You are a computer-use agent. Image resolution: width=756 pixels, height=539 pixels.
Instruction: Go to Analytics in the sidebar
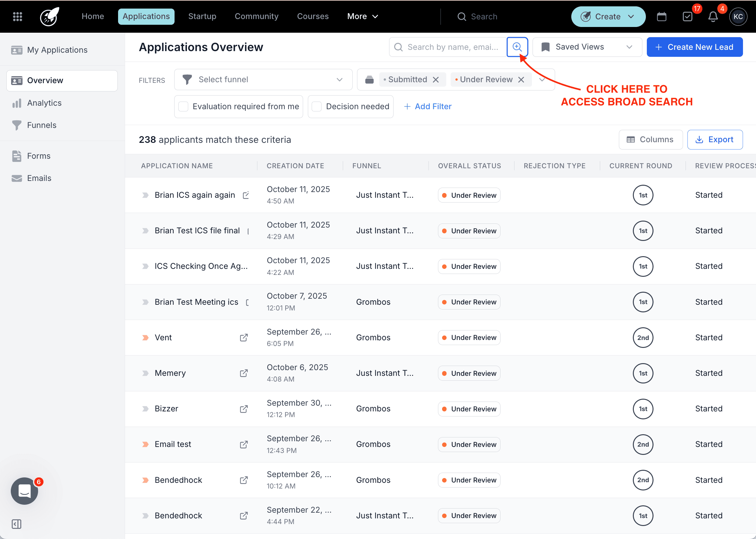44,103
